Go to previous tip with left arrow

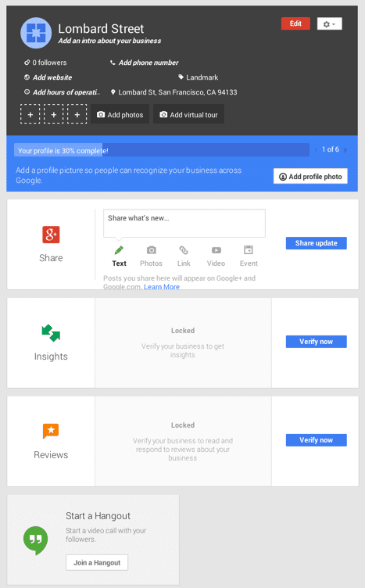[316, 150]
